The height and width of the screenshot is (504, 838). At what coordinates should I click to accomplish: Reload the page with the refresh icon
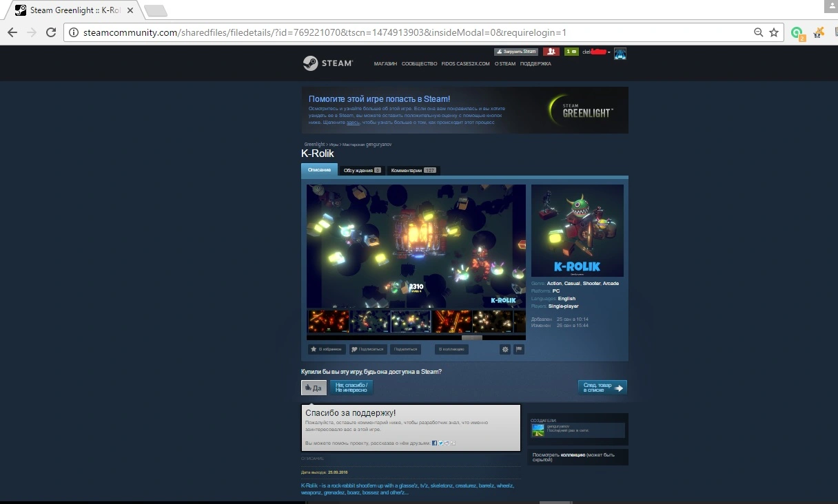(51, 32)
